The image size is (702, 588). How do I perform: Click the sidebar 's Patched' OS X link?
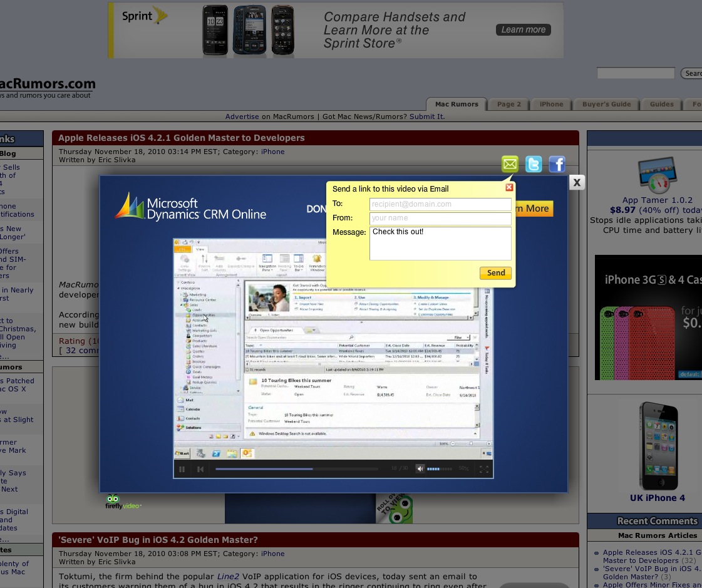tap(17, 384)
